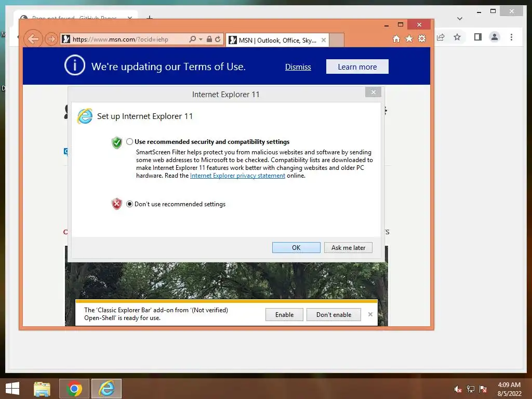The width and height of the screenshot is (532, 399).
Task: Open Chrome tab search chevron
Action: (460, 19)
